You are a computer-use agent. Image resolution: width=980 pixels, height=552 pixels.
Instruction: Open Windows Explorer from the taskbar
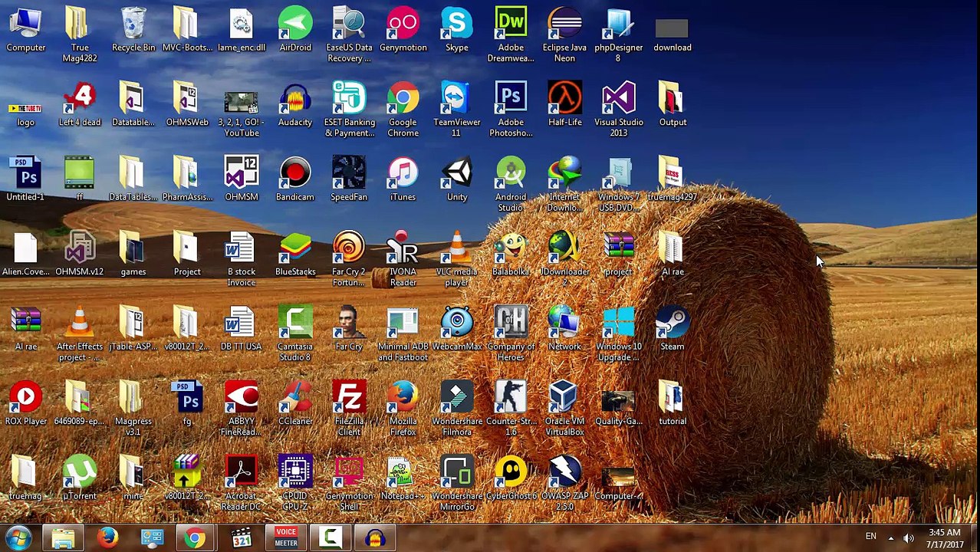(x=63, y=538)
